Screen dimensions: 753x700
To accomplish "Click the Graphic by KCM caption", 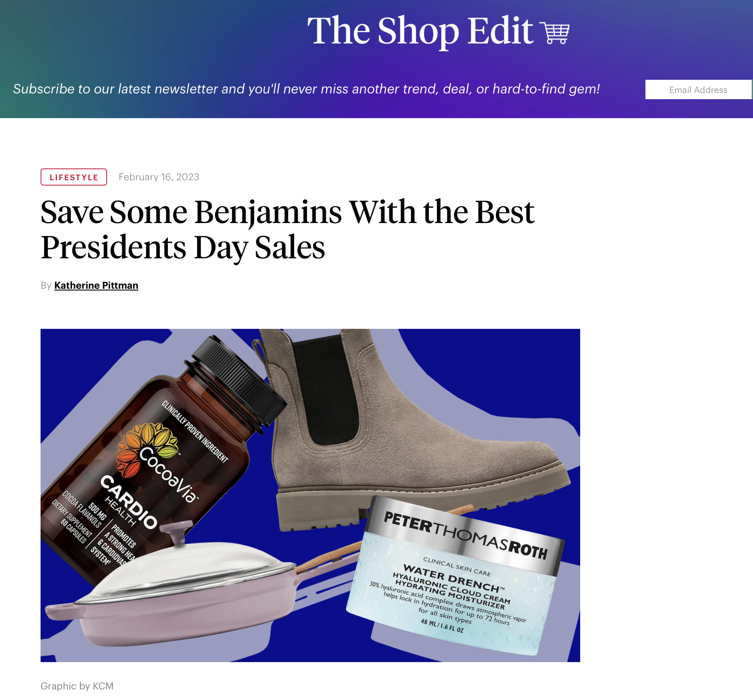I will coord(77,686).
